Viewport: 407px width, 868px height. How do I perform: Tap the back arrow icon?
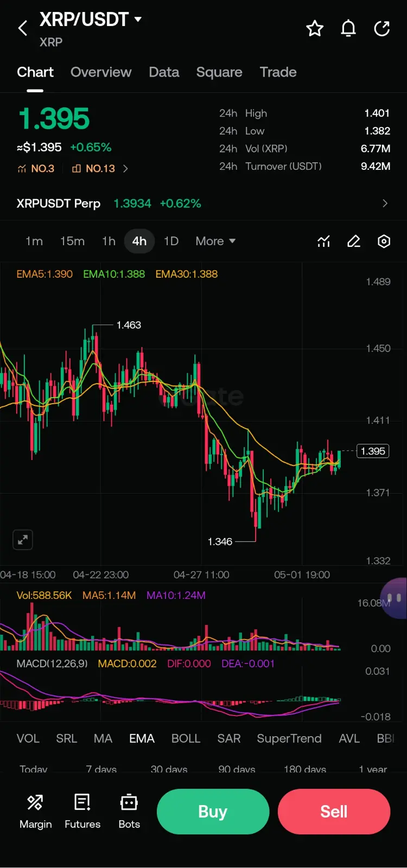coord(23,28)
